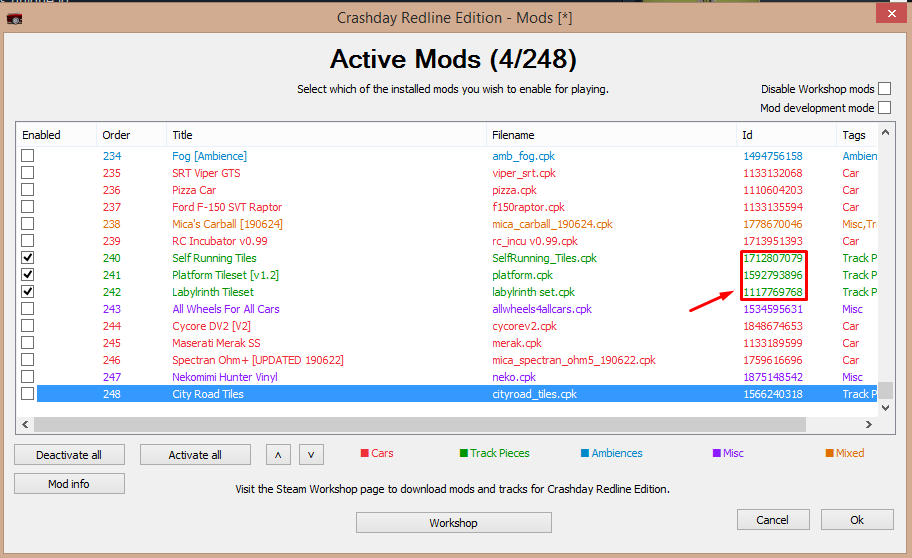
Task: Click the Activate all button
Action: (x=195, y=454)
